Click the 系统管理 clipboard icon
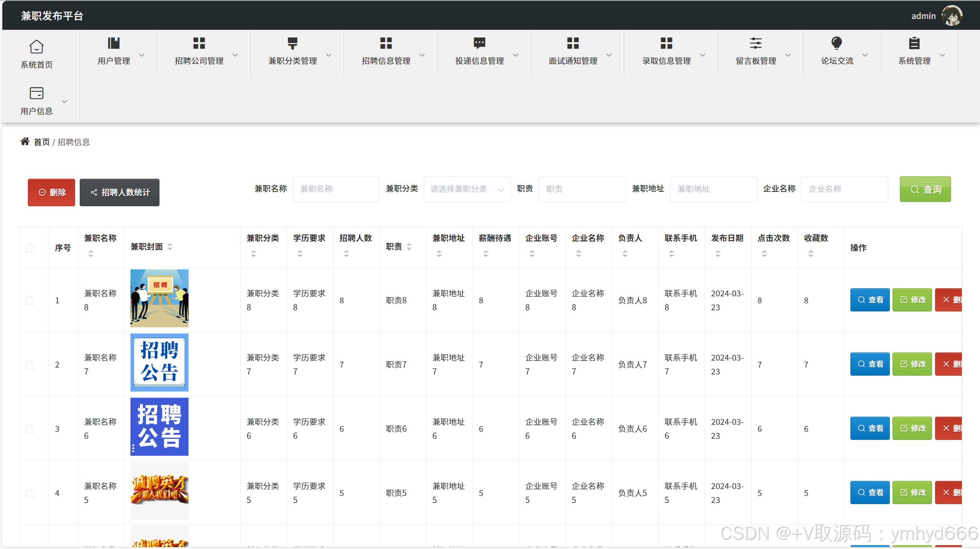The image size is (980, 549). 914,43
